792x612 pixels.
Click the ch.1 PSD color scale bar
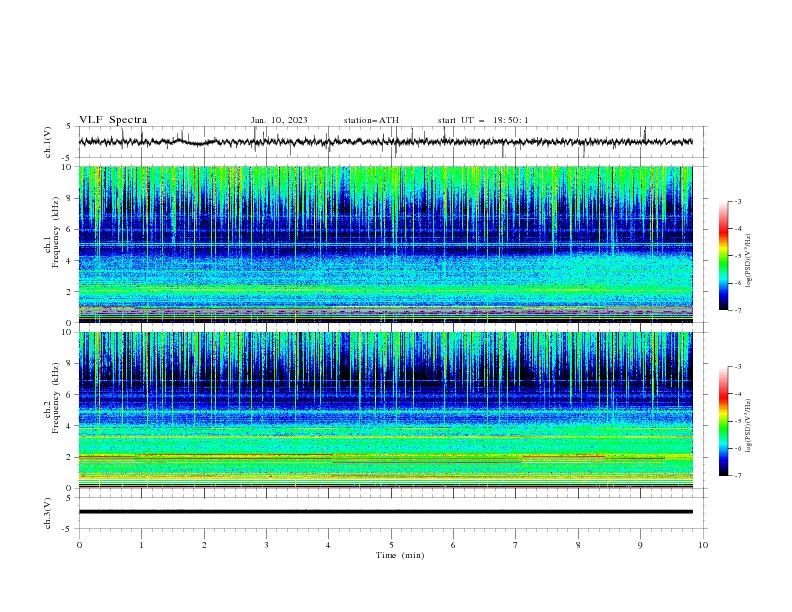(x=724, y=256)
